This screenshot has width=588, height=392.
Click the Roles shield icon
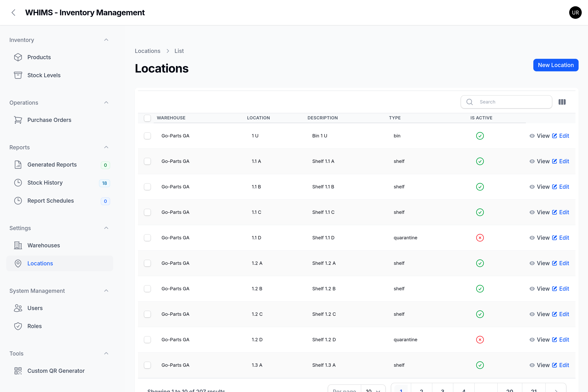(18, 326)
